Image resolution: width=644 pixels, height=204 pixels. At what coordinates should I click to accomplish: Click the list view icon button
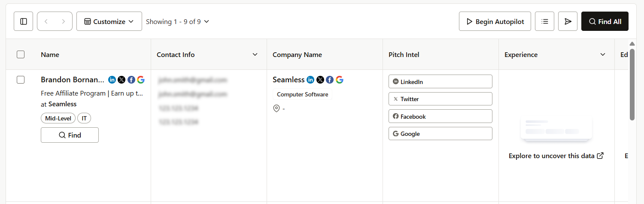(x=545, y=21)
